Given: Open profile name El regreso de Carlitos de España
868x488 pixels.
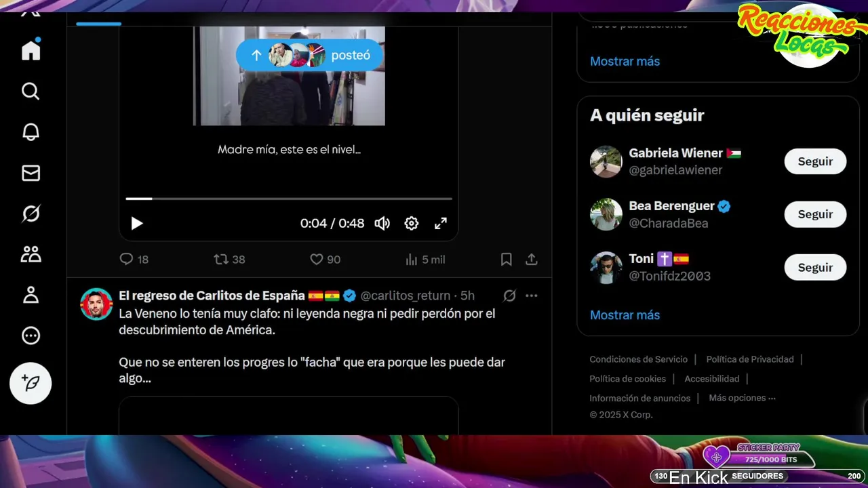Looking at the screenshot, I should coord(212,296).
